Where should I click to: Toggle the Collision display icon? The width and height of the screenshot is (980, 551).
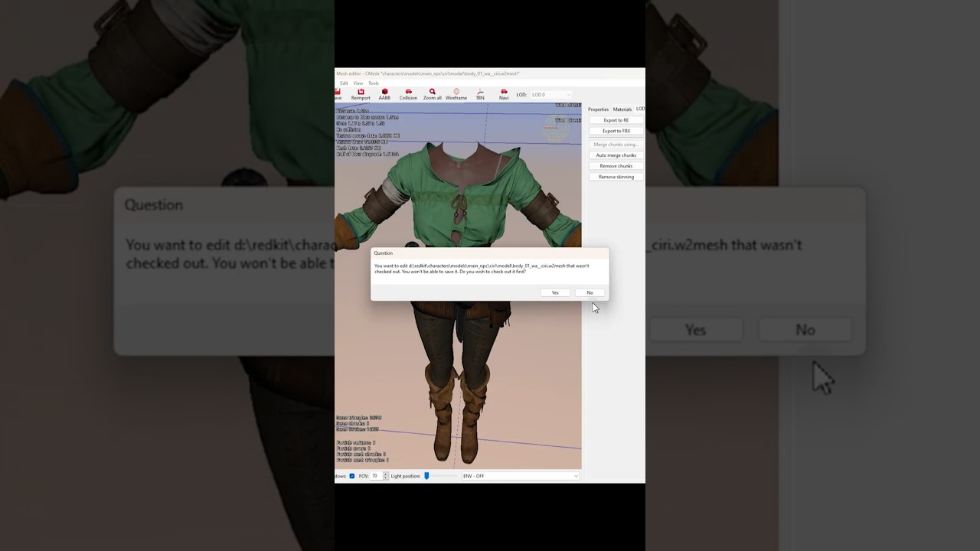(x=408, y=94)
